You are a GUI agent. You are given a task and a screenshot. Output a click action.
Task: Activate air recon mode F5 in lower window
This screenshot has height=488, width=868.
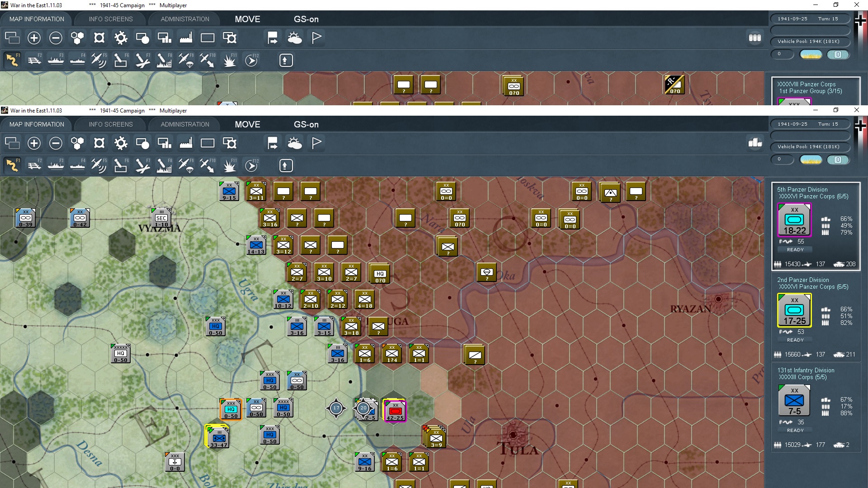click(x=99, y=166)
